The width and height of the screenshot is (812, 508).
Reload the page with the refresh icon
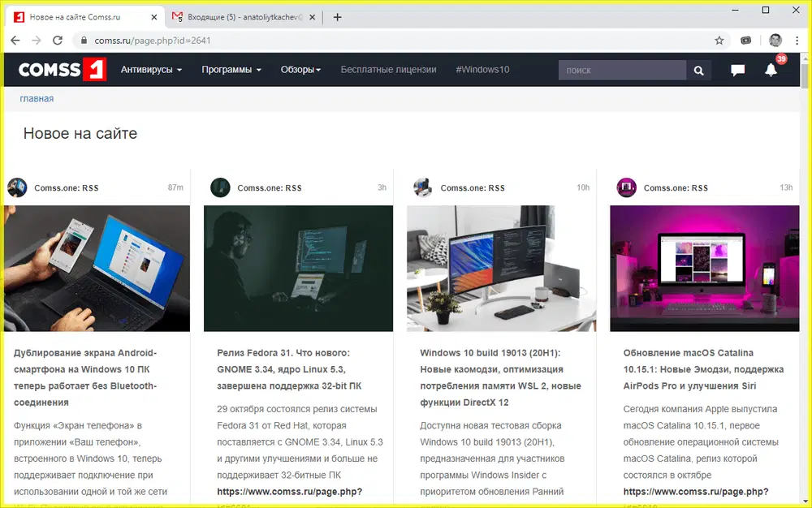tap(57, 39)
